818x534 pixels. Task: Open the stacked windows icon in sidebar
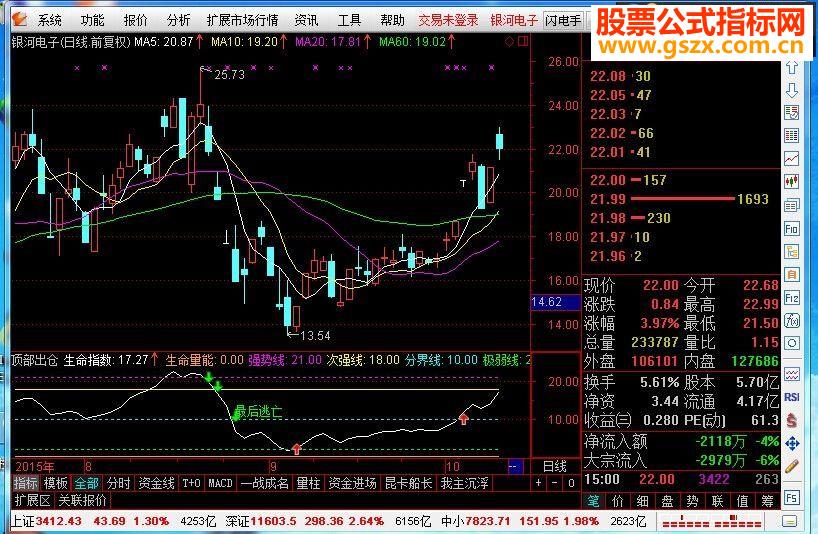tap(792, 205)
